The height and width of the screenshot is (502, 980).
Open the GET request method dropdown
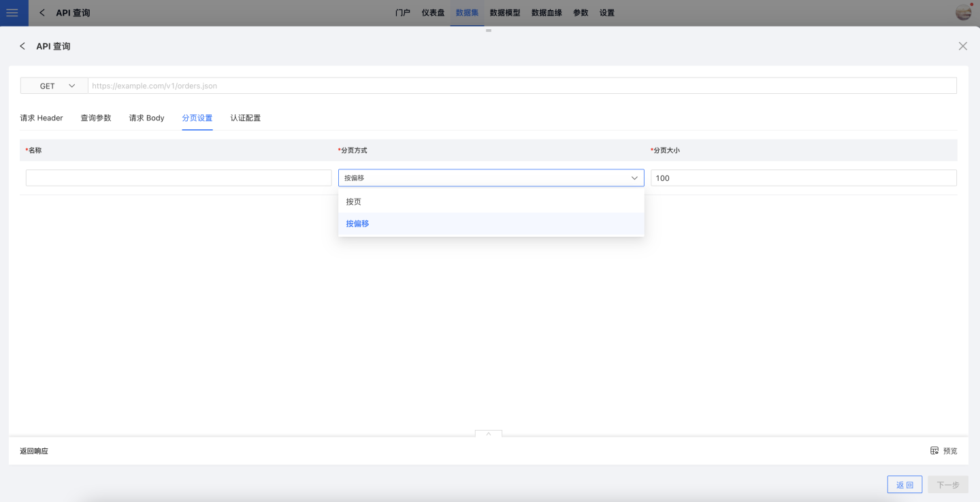(54, 86)
